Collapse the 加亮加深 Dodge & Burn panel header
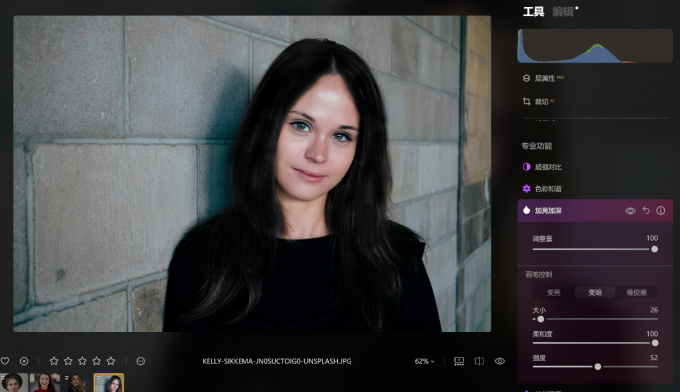This screenshot has width=680, height=392. 595,210
